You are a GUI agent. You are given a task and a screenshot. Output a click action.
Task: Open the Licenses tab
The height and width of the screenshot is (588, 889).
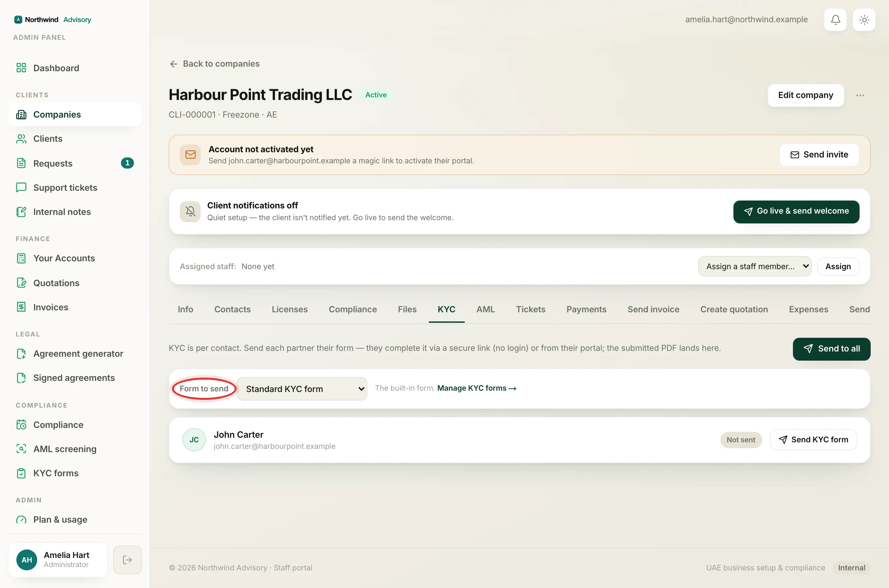[290, 309]
